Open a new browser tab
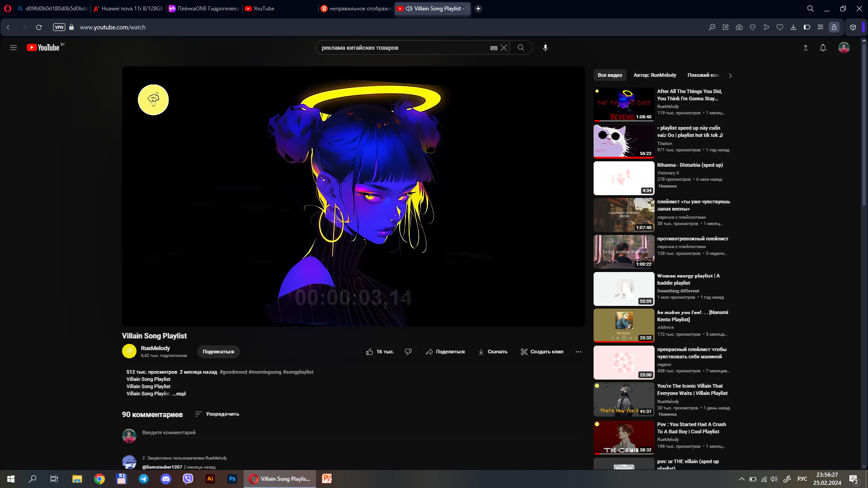Image resolution: width=868 pixels, height=488 pixels. (478, 9)
